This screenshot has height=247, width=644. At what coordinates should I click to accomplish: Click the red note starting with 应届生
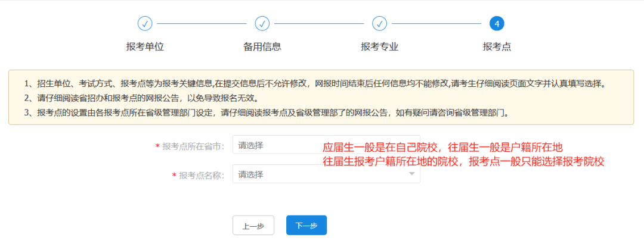tap(443, 148)
